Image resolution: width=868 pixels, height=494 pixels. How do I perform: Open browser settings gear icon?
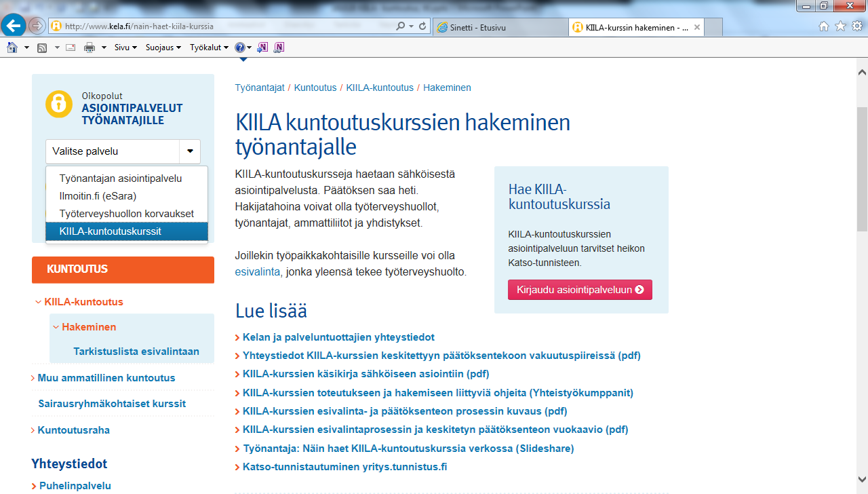[x=857, y=26]
